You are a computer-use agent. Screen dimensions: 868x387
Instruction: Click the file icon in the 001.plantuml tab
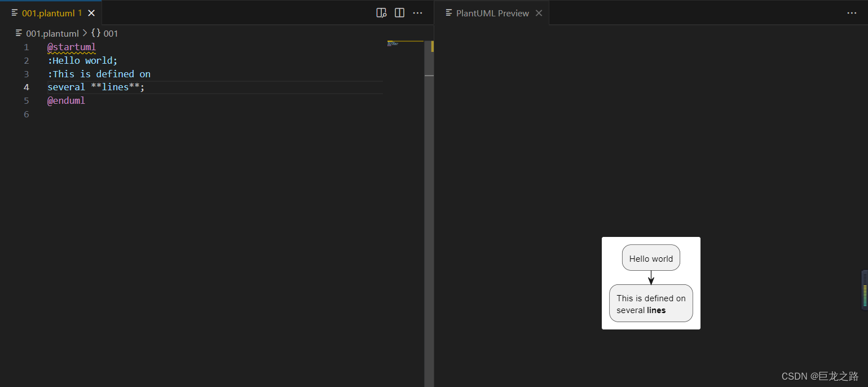click(15, 13)
